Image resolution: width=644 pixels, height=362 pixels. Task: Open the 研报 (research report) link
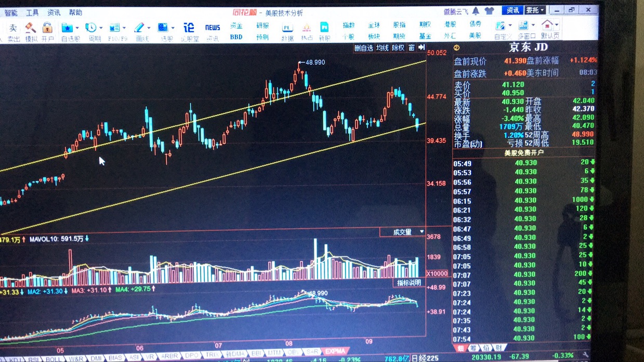click(262, 25)
